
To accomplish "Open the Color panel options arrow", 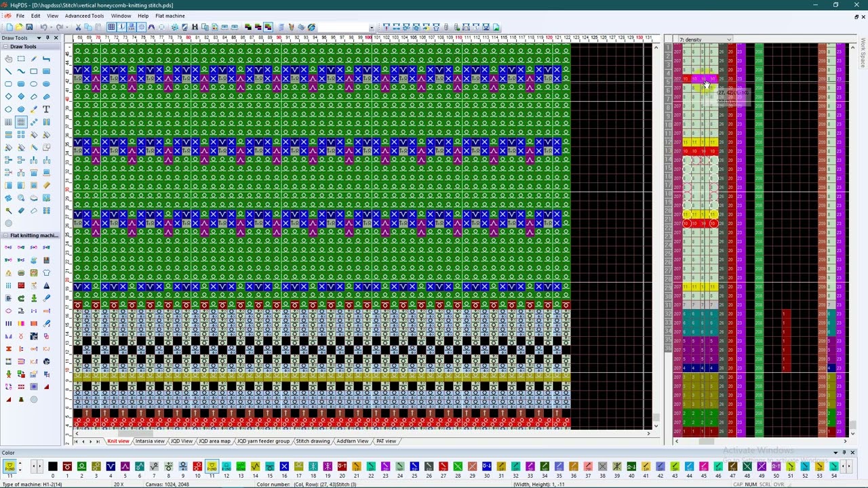I will [835, 453].
